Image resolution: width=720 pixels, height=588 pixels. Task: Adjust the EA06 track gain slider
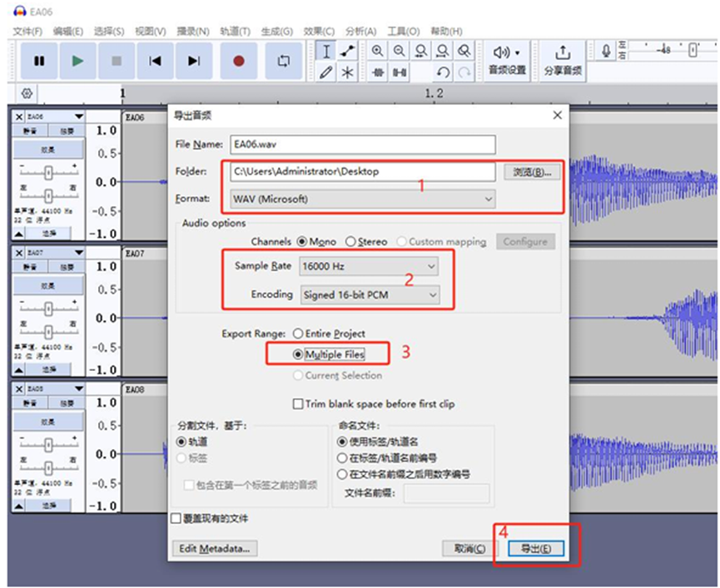click(48, 171)
